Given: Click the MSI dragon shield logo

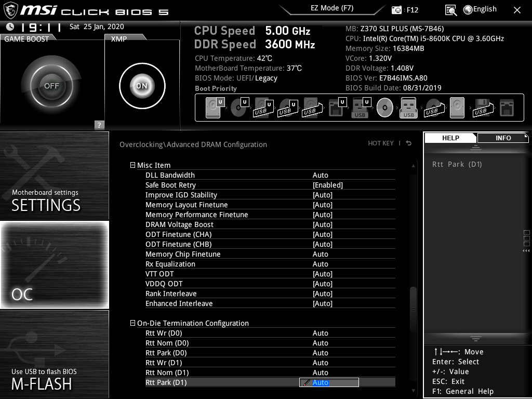Looking at the screenshot, I should pyautogui.click(x=10, y=10).
